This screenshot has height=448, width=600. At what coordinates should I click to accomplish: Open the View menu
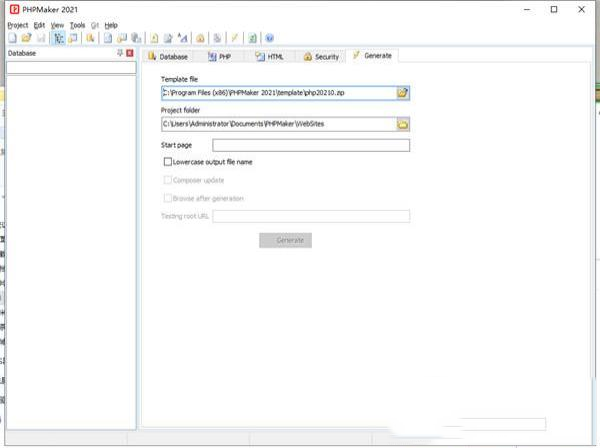57,24
